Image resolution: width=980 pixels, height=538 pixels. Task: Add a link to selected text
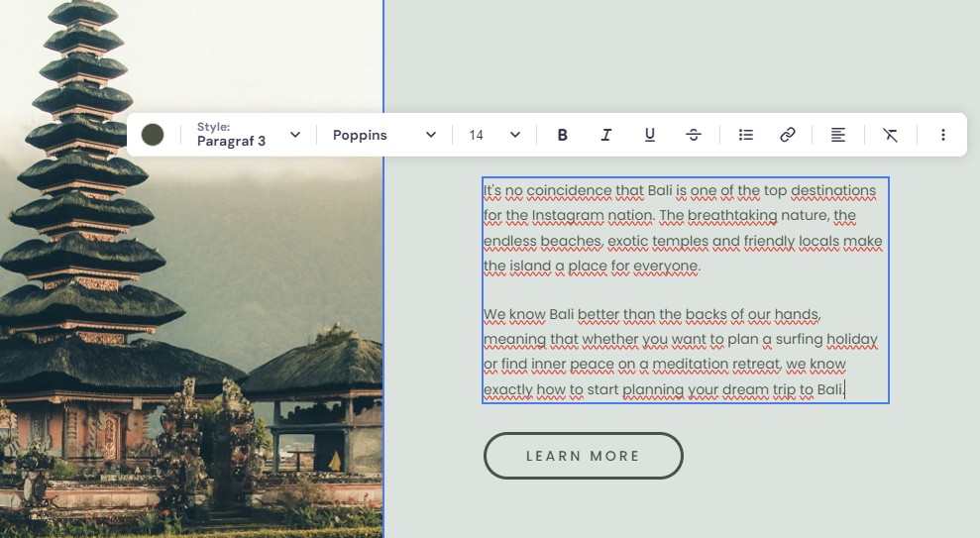coord(788,135)
